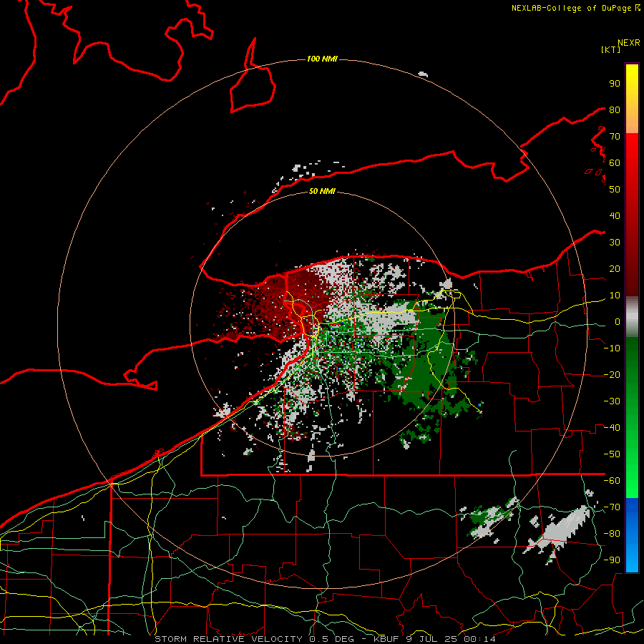Click the 0 value on the velocity scale
The image size is (644, 644).
click(x=618, y=321)
